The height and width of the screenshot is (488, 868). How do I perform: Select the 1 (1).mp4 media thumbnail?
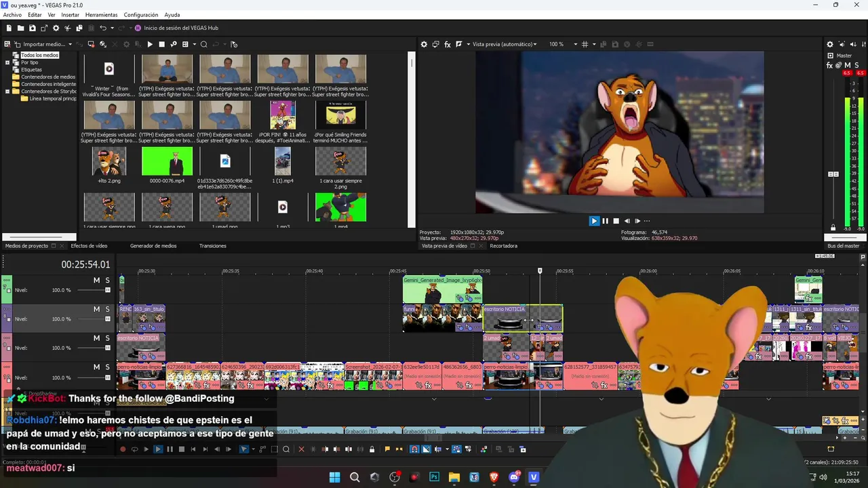click(283, 161)
